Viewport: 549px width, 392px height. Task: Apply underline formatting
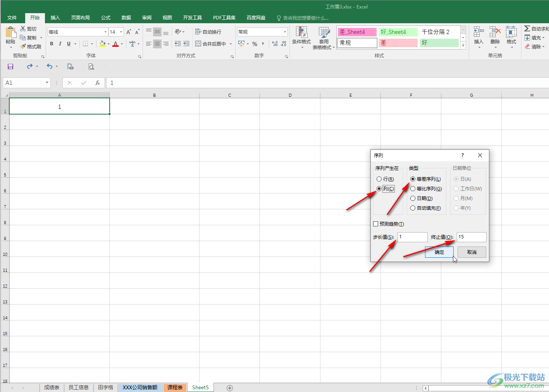(x=69, y=44)
